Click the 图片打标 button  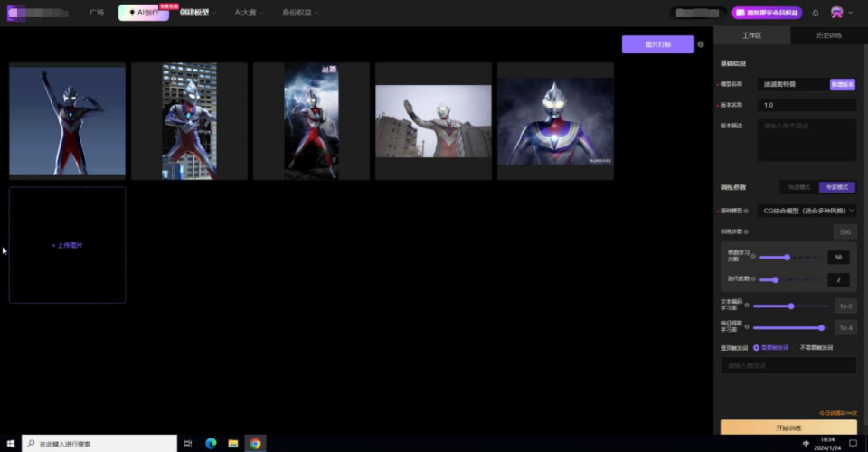(x=657, y=44)
